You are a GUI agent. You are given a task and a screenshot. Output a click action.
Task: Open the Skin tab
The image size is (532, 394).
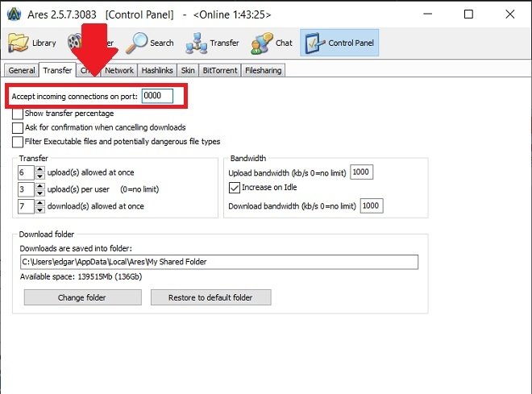tap(188, 71)
